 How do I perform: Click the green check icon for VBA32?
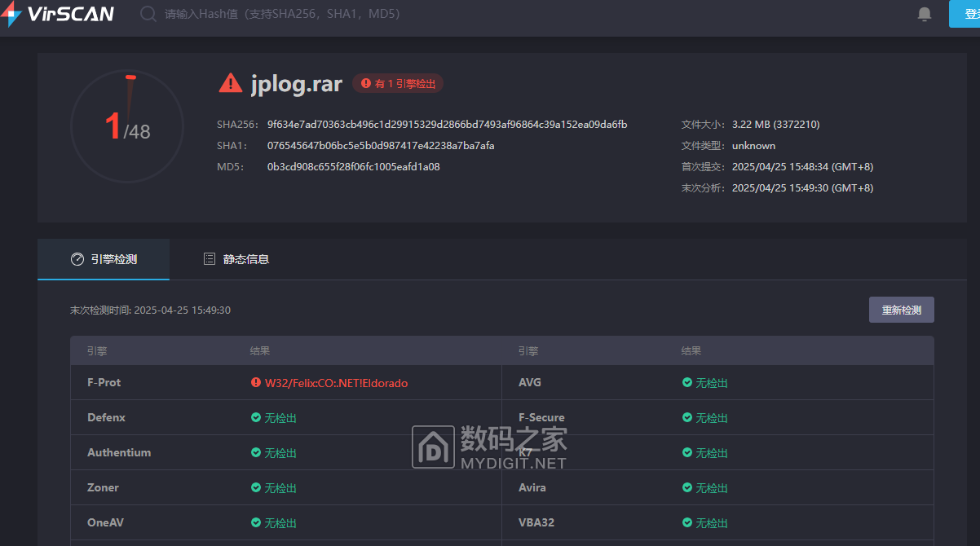[687, 522]
